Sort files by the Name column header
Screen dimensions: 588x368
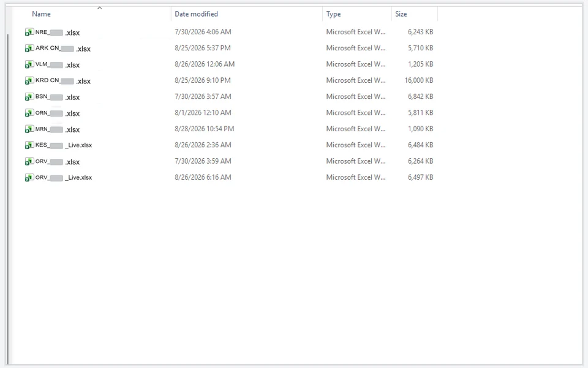click(x=41, y=14)
